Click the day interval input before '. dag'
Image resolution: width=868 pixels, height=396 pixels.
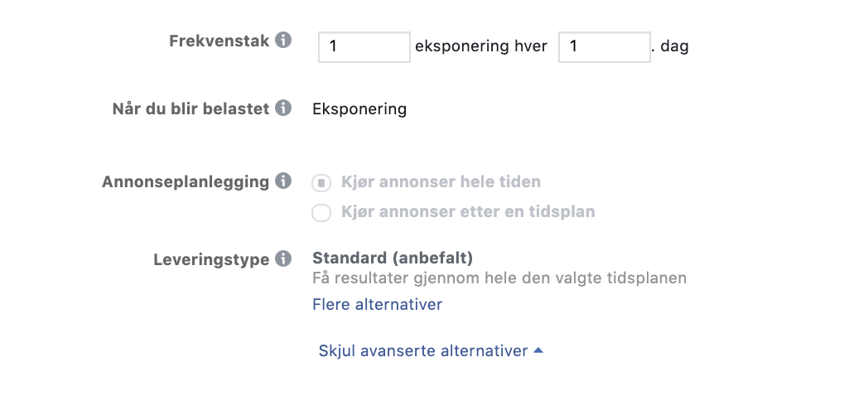[605, 47]
